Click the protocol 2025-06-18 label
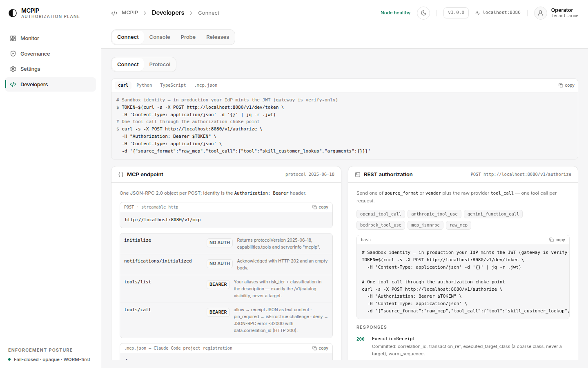The height and width of the screenshot is (368, 588). (x=310, y=175)
